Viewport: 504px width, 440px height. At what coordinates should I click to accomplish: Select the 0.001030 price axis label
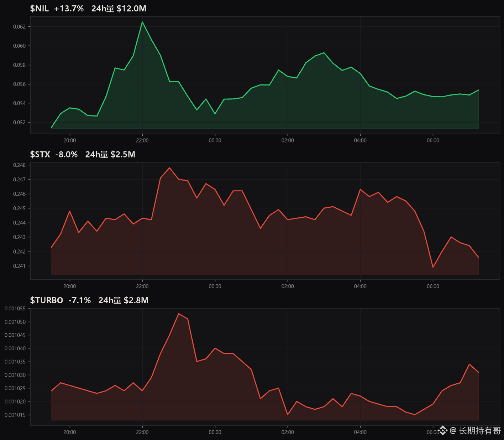[x=15, y=375]
